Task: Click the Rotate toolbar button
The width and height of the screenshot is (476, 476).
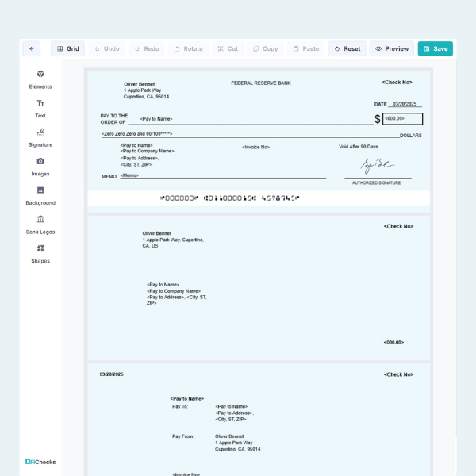Action: point(188,48)
